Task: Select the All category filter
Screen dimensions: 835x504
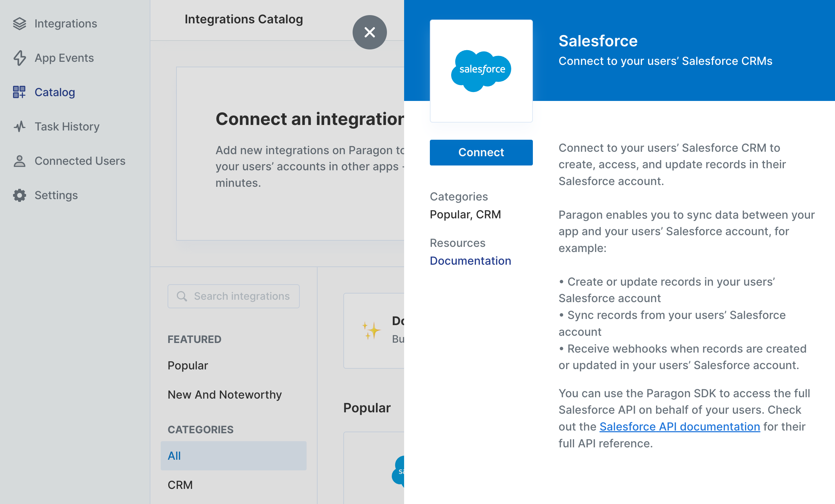Action: pos(233,456)
